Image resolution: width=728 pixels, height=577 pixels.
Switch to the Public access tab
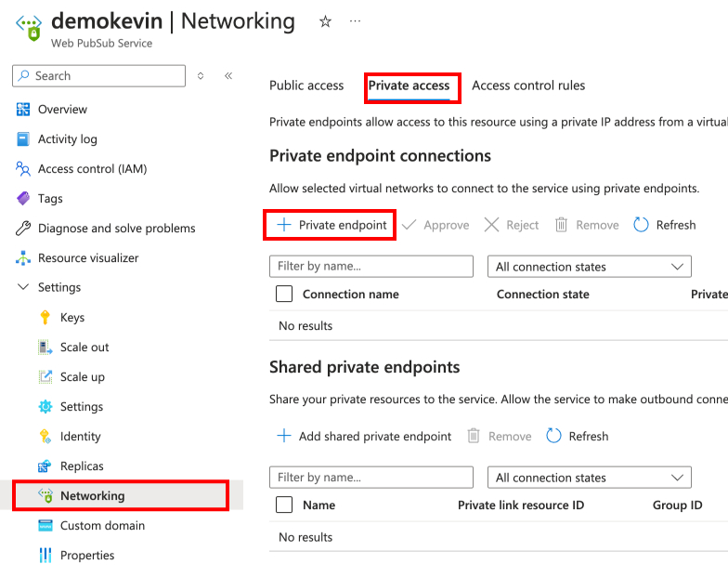click(306, 85)
